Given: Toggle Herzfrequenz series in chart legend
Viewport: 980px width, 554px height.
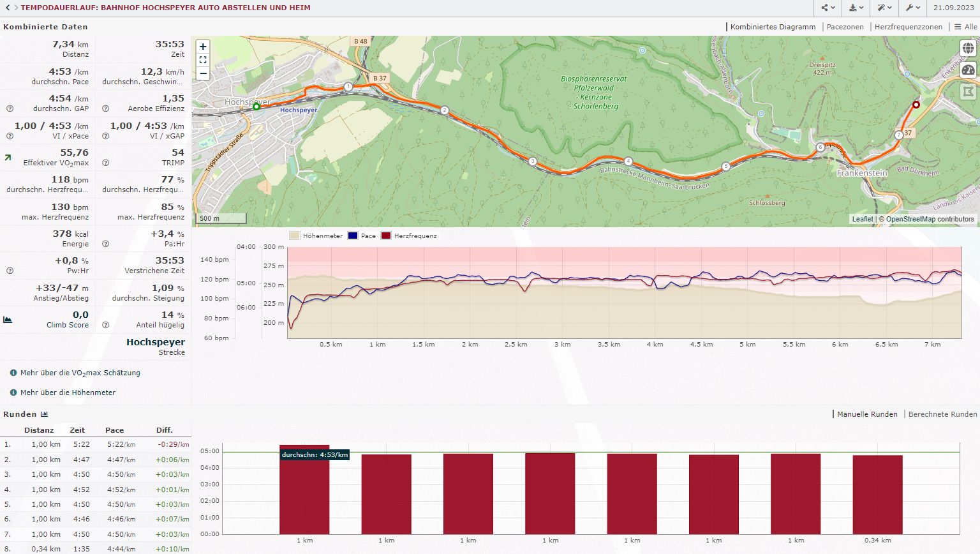Looking at the screenshot, I should point(409,236).
